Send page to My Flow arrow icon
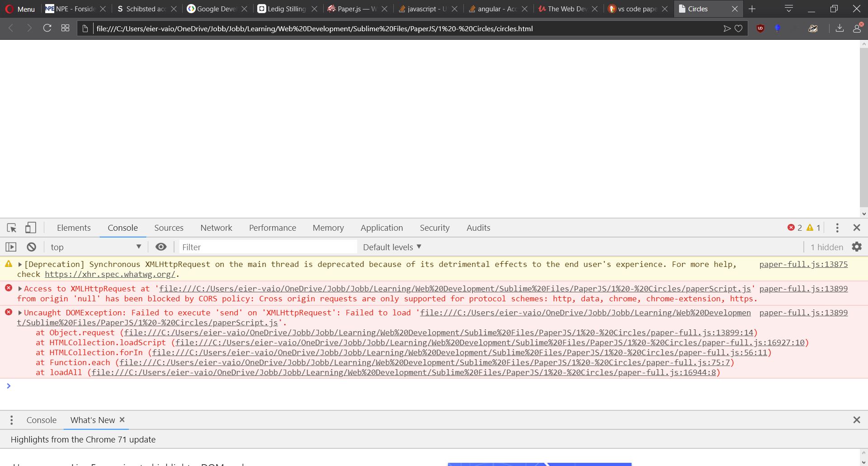The height and width of the screenshot is (466, 868). click(x=726, y=29)
